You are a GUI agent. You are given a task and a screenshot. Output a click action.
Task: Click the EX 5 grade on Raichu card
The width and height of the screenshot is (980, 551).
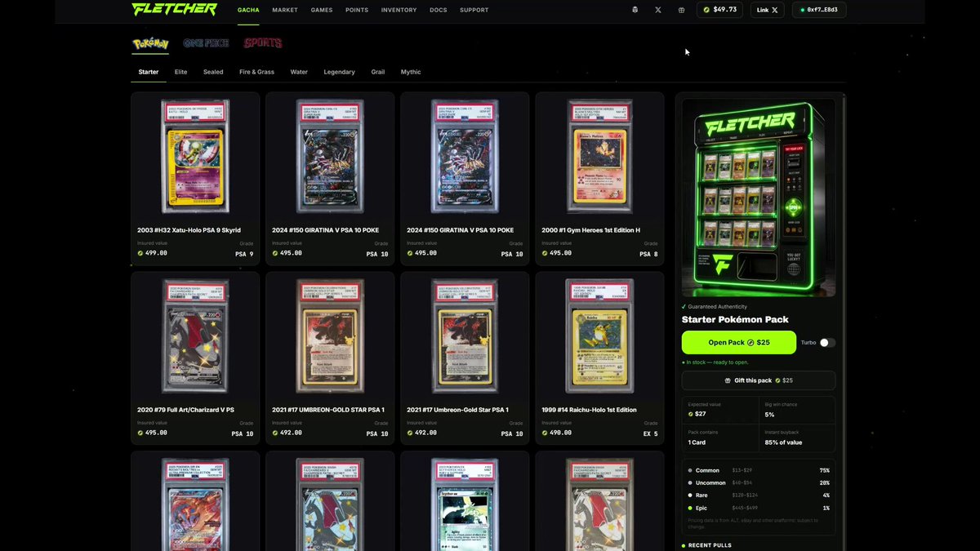point(650,433)
